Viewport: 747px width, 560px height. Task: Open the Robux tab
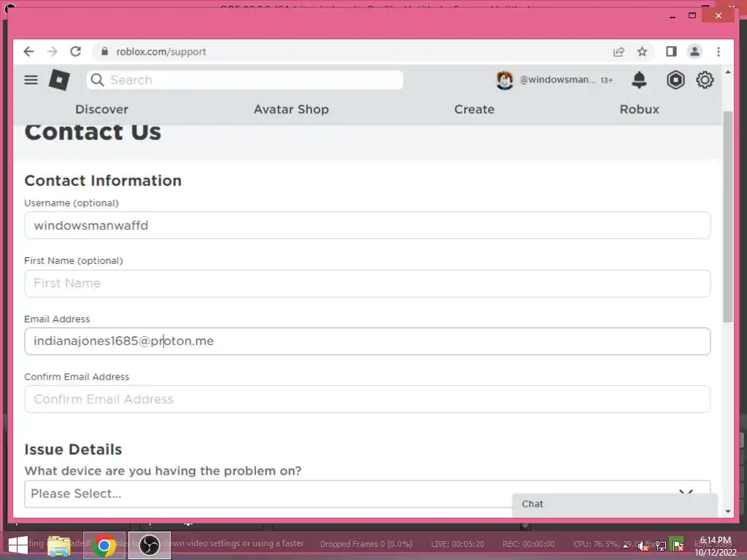(x=639, y=109)
